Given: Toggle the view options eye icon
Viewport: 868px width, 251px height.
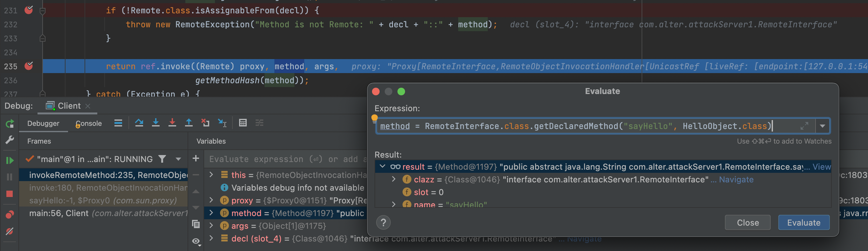Looking at the screenshot, I should (196, 241).
